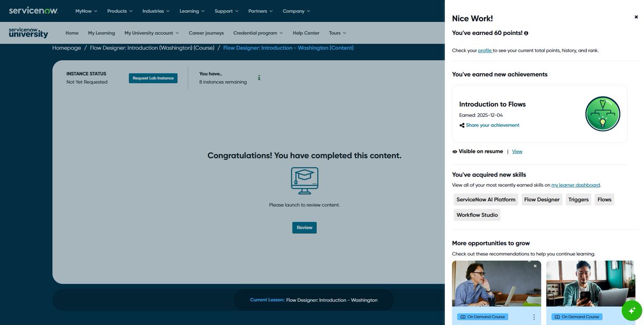Open My Learning page
Viewport: 644px width, 325px height.
pos(101,33)
